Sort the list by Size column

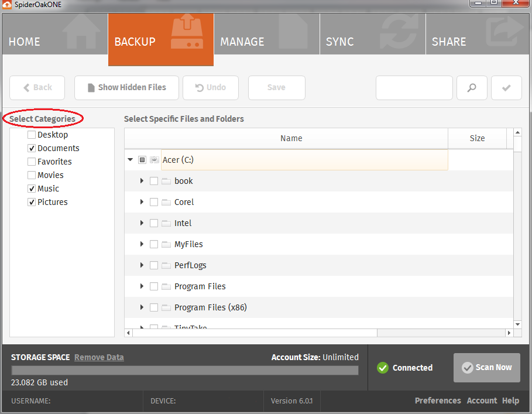(x=477, y=138)
